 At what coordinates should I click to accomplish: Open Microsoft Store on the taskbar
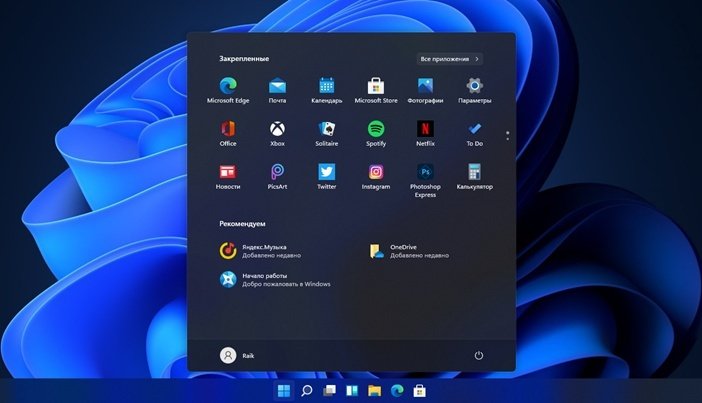pyautogui.click(x=419, y=390)
